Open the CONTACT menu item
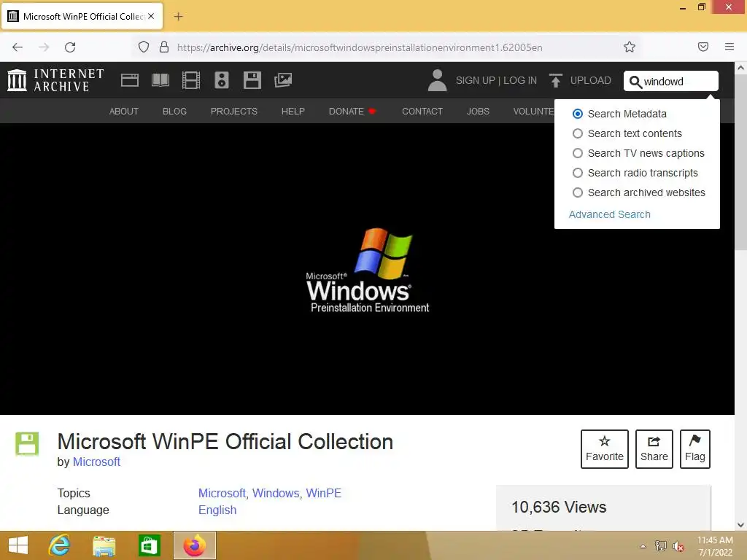 (422, 111)
